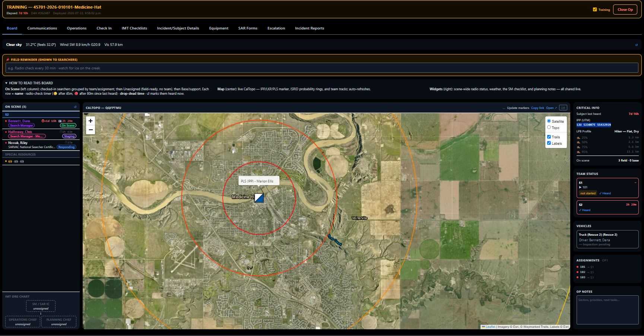Image resolution: width=644 pixels, height=336 pixels.
Task: Click the boot icon beside 95% LPB ring
Action: pos(578,152)
